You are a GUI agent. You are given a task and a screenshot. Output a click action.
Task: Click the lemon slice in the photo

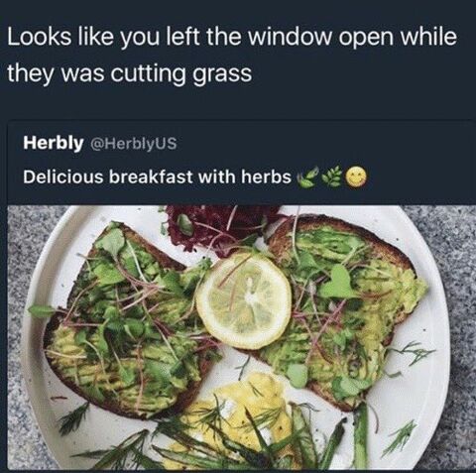(x=244, y=300)
